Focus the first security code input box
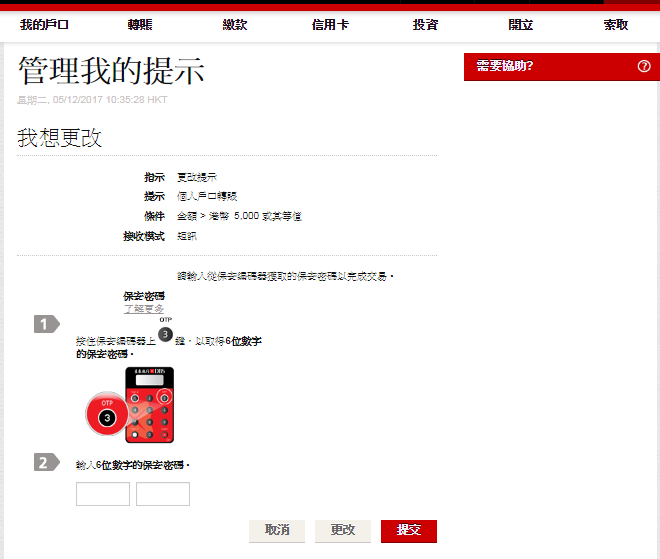The height and width of the screenshot is (559, 660). (x=103, y=494)
